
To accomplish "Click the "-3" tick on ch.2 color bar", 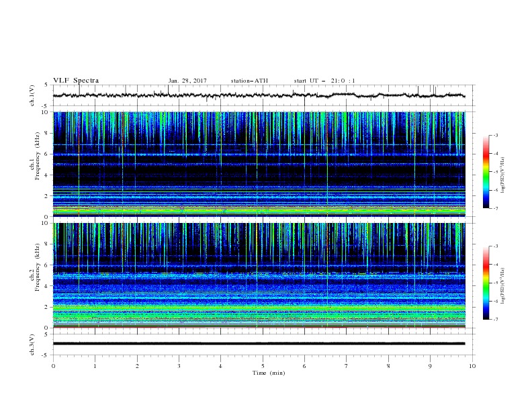I will (495, 246).
